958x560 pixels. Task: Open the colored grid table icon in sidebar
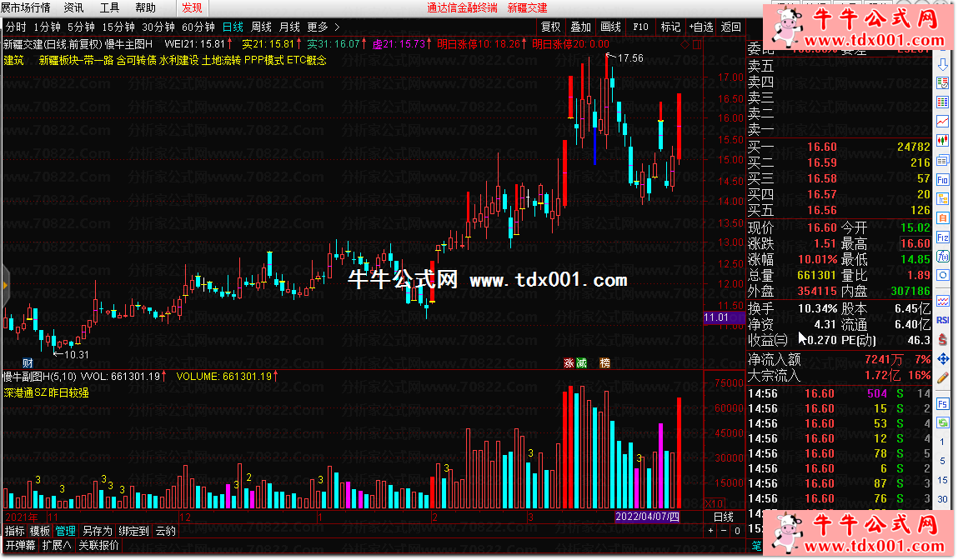(943, 102)
